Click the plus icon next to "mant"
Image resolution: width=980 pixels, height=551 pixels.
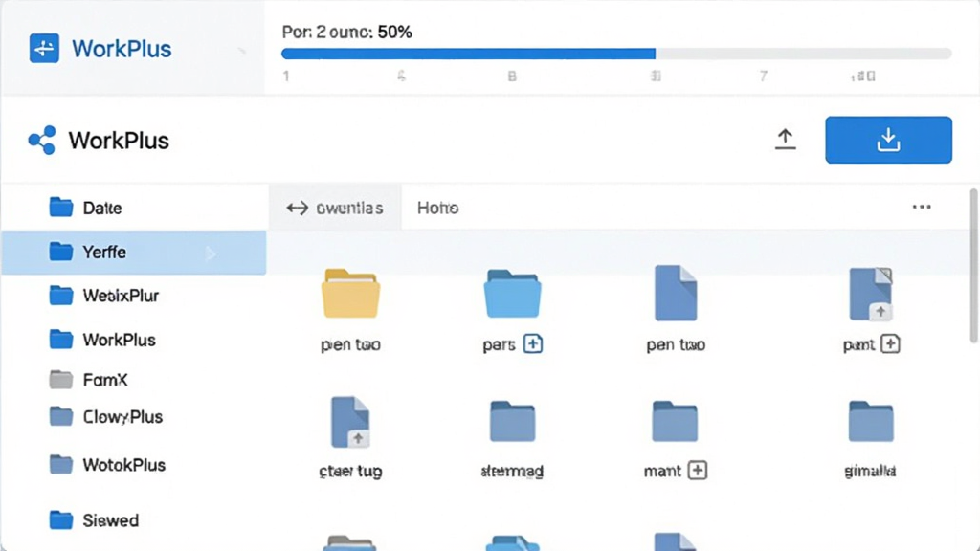point(697,470)
